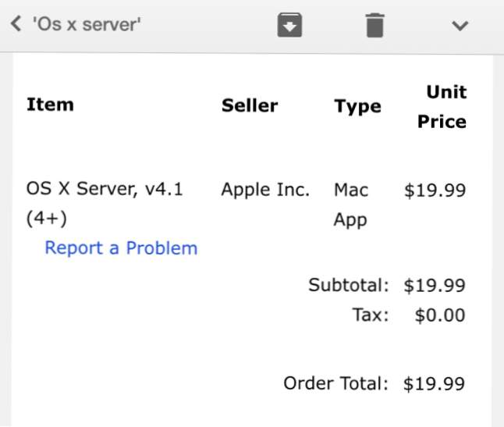Delete the email using the trash icon
This screenshot has height=427, width=504.
click(x=375, y=26)
